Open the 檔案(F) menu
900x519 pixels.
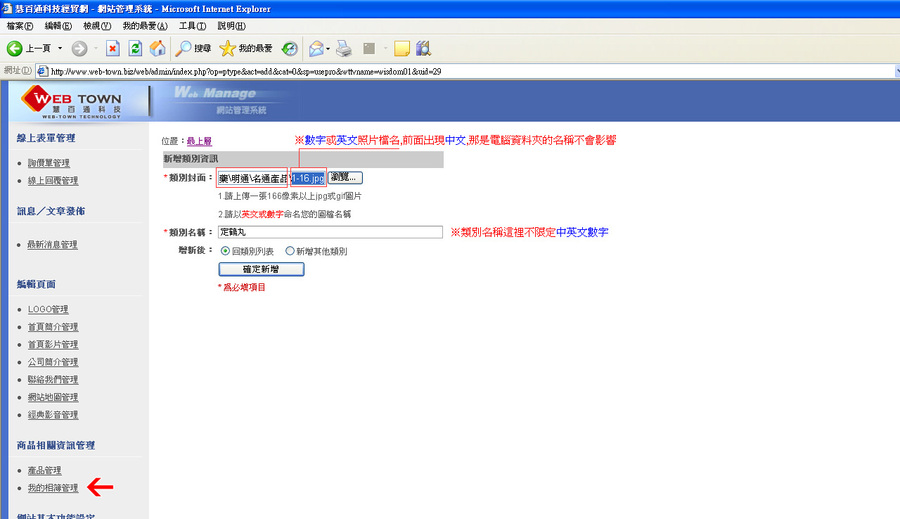pos(20,26)
